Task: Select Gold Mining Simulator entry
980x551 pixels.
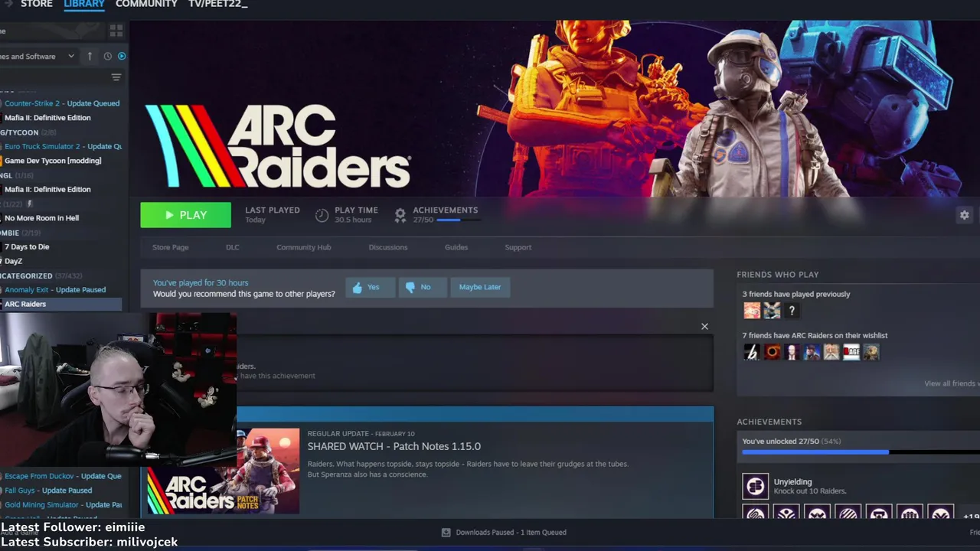Action: [x=60, y=505]
